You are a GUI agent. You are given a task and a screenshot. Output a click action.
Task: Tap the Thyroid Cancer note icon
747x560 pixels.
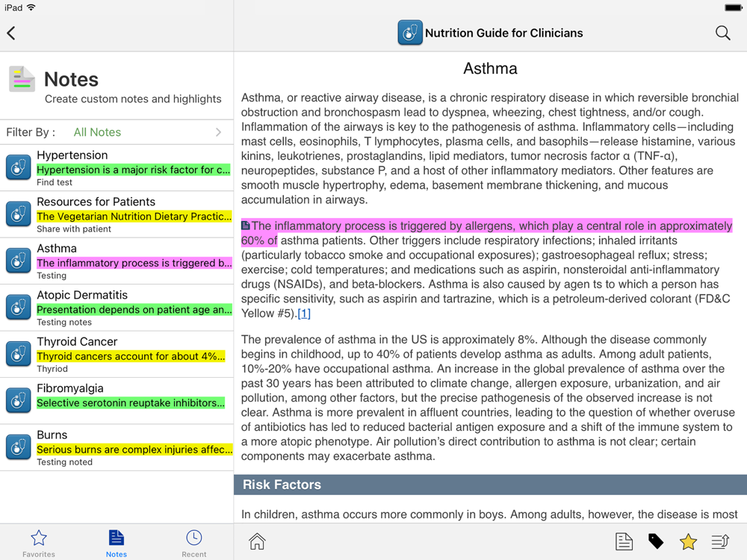(18, 354)
